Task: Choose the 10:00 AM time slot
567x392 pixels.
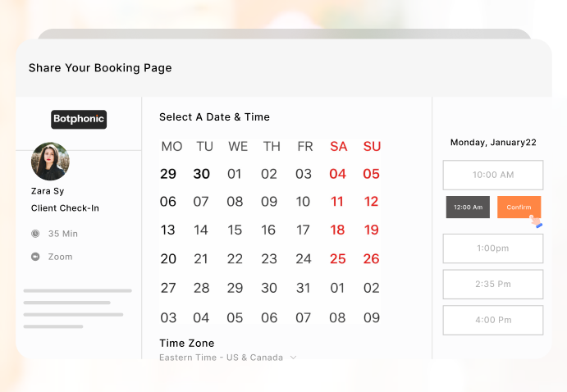Action: [493, 175]
